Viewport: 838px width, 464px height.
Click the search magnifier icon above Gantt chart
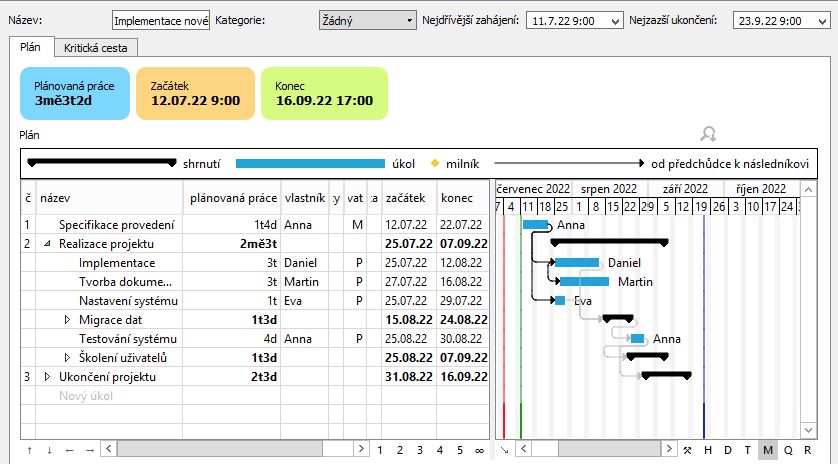coord(708,134)
